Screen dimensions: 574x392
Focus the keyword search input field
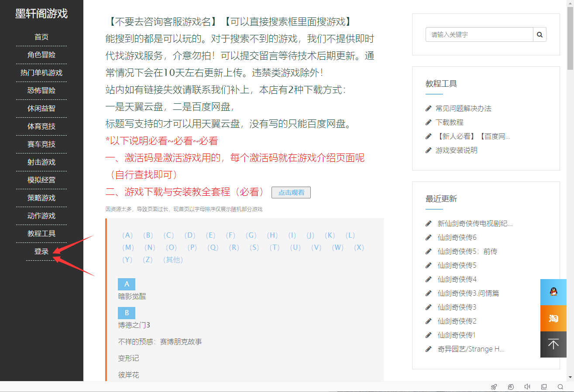click(479, 34)
